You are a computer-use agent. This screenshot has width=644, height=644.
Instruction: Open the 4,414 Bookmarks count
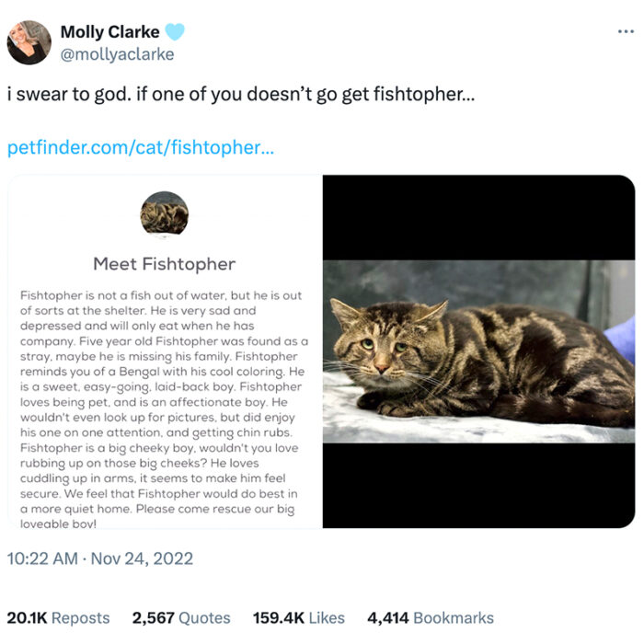click(x=431, y=618)
